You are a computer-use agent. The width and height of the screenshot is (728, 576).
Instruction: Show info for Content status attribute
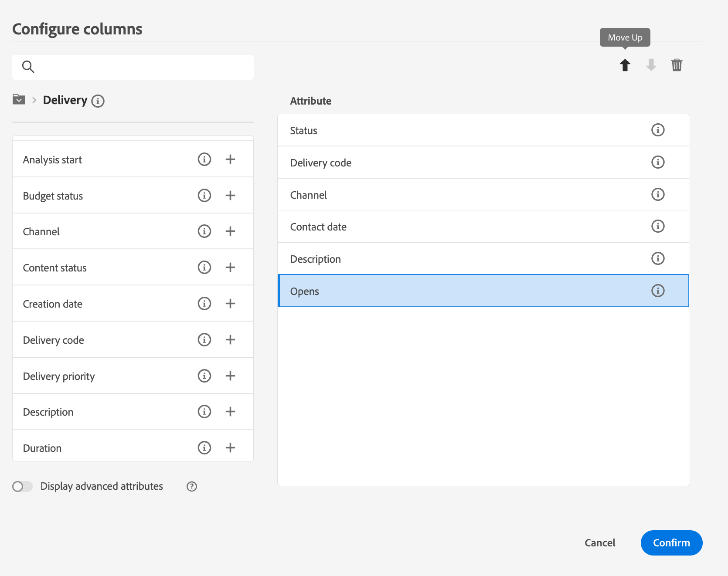click(204, 267)
